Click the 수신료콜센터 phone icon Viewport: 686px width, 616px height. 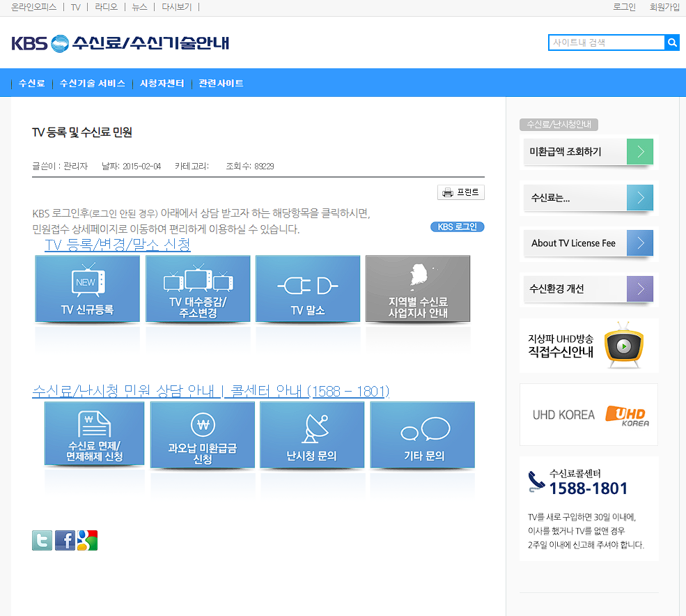[x=536, y=482]
